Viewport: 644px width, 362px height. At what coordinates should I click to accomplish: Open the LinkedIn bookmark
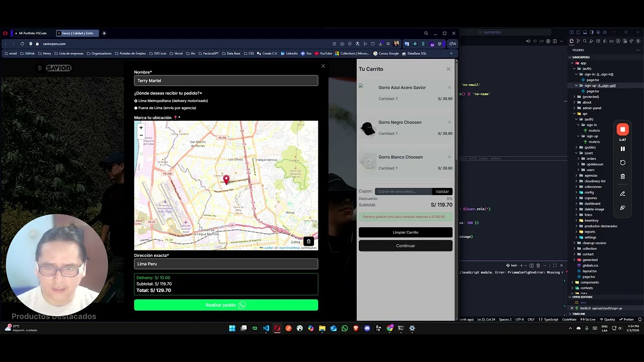coord(289,53)
